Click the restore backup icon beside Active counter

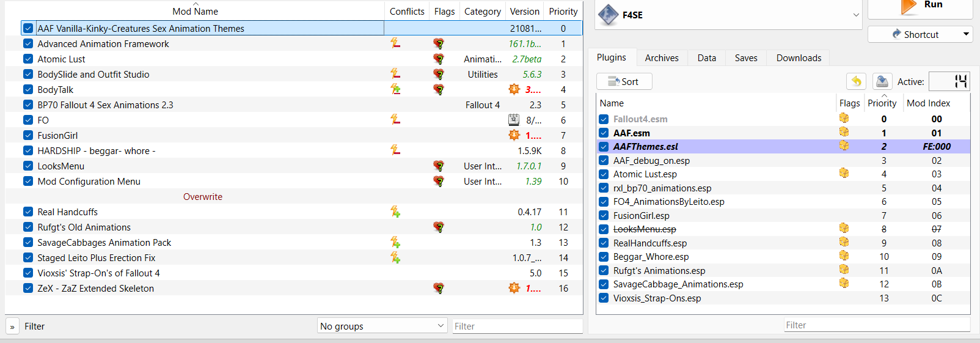(x=856, y=81)
